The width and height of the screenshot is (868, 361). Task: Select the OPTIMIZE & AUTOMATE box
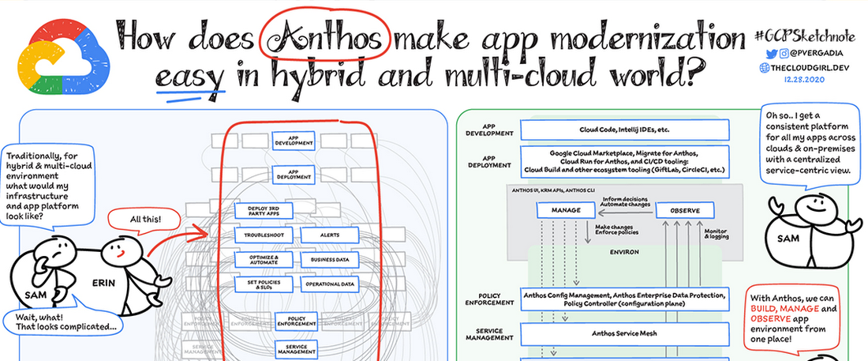pos(264,260)
